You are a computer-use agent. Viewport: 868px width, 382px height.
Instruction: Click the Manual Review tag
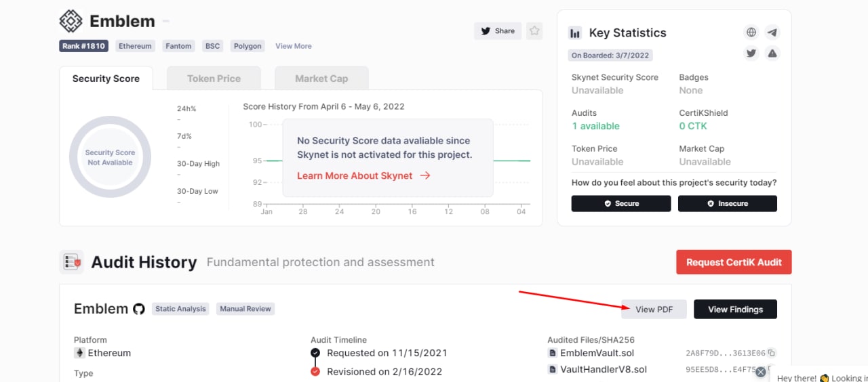245,309
